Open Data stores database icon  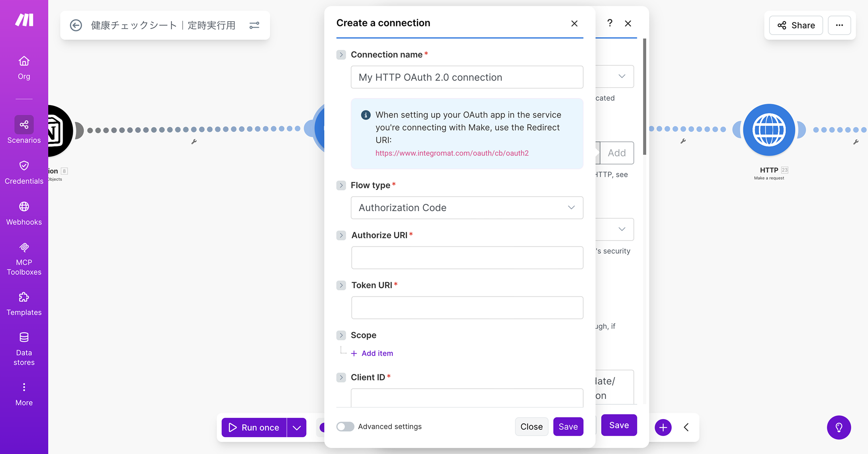tap(24, 338)
